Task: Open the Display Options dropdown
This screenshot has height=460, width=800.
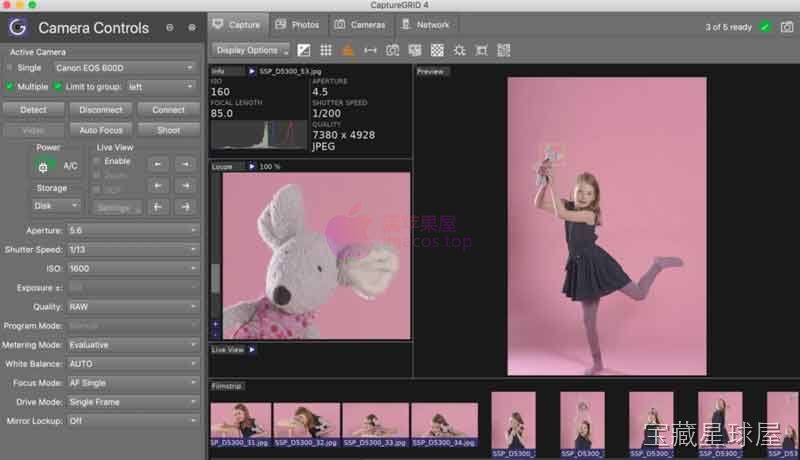Action: [x=251, y=50]
